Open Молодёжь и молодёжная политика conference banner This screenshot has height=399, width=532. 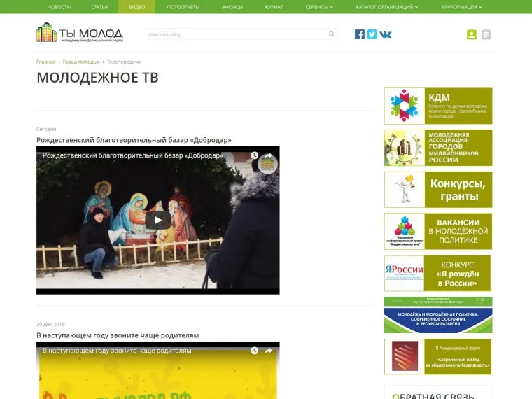pyautogui.click(x=438, y=315)
